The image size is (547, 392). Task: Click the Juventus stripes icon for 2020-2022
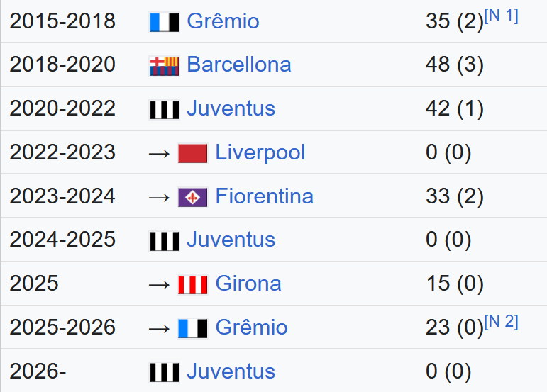[x=165, y=110]
